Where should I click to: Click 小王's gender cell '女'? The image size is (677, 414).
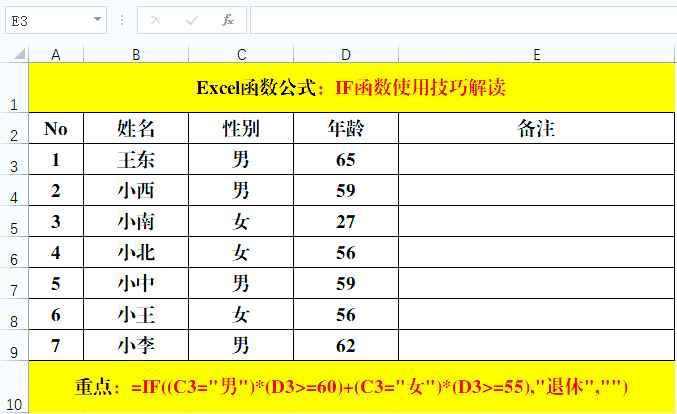[241, 314]
